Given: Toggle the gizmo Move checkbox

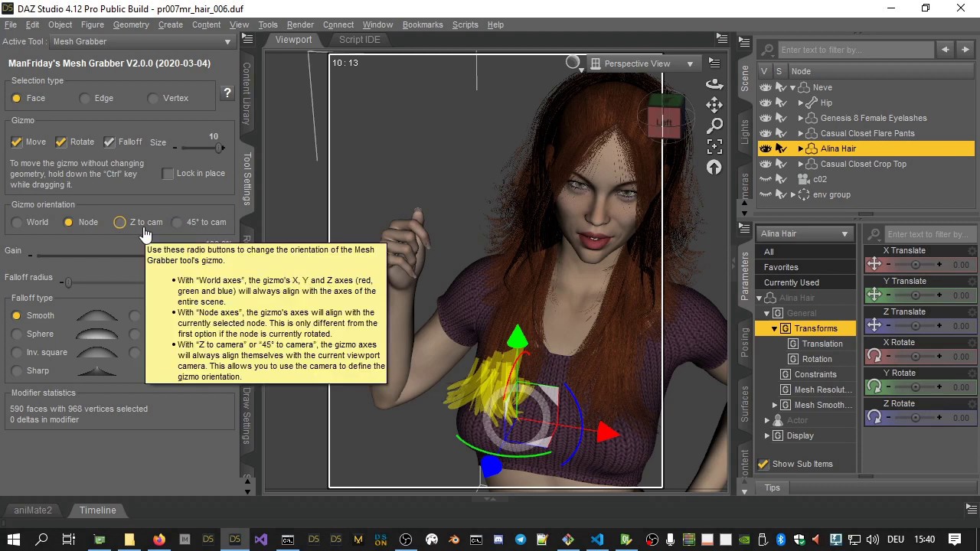Looking at the screenshot, I should click(x=17, y=142).
